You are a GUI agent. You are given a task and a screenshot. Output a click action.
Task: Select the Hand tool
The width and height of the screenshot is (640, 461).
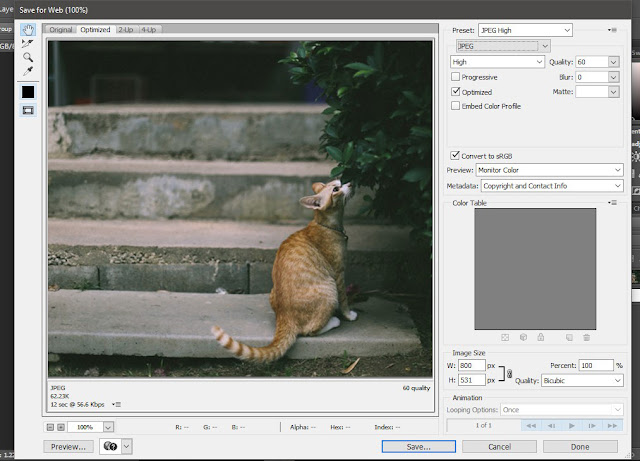point(28,29)
